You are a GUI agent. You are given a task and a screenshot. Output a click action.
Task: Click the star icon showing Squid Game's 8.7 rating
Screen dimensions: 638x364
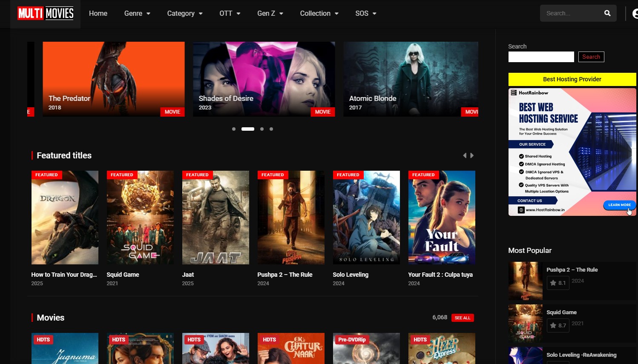552,325
